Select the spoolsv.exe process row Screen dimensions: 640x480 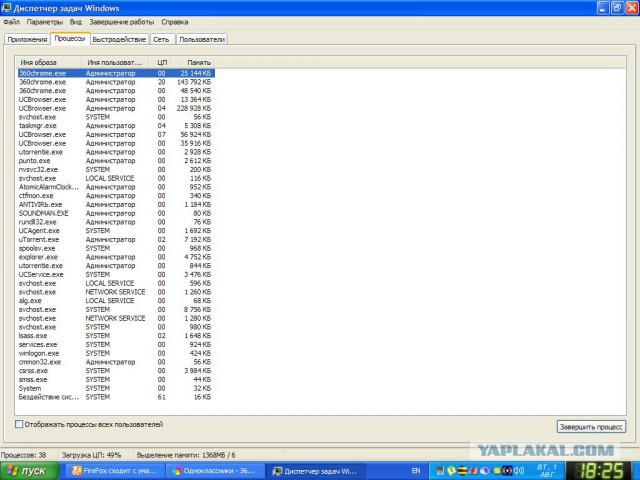(116, 248)
